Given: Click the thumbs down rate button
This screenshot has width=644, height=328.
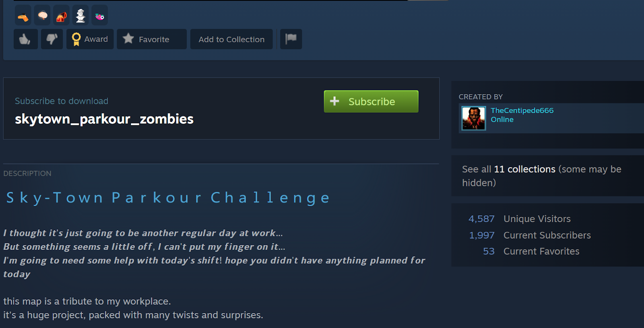Looking at the screenshot, I should 52,39.
